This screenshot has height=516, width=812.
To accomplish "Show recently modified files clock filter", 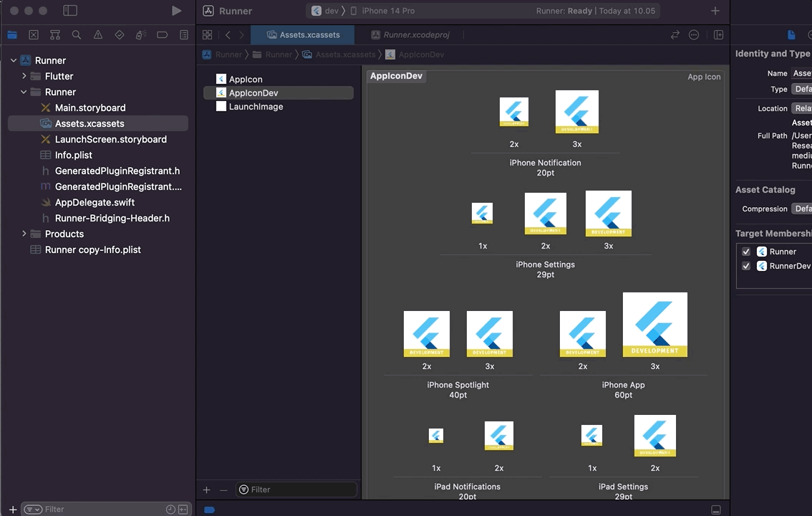I will tap(170, 510).
